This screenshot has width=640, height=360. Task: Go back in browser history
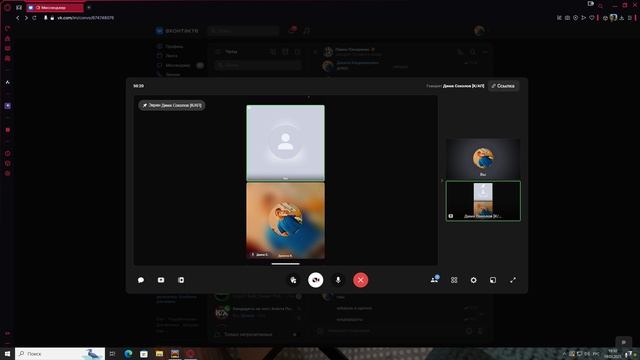(x=18, y=18)
